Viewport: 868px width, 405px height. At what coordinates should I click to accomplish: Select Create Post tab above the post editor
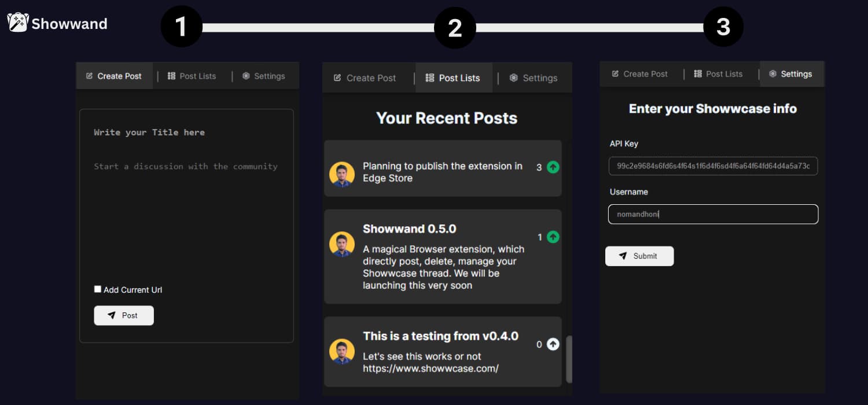pos(114,76)
